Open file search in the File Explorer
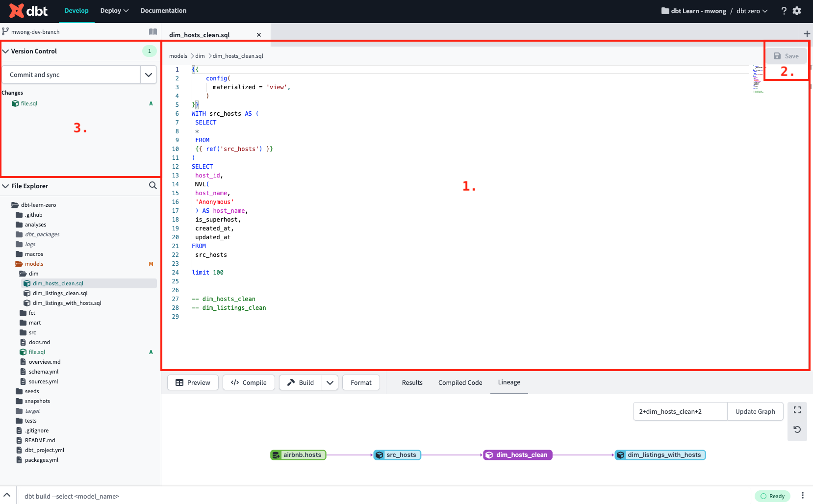 coord(152,186)
